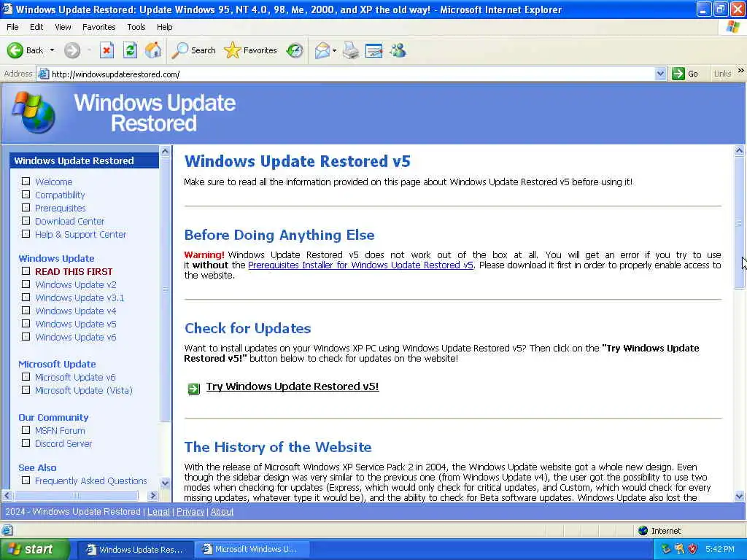Image resolution: width=747 pixels, height=560 pixels.
Task: Click the Messenger people icon
Action: coord(398,50)
